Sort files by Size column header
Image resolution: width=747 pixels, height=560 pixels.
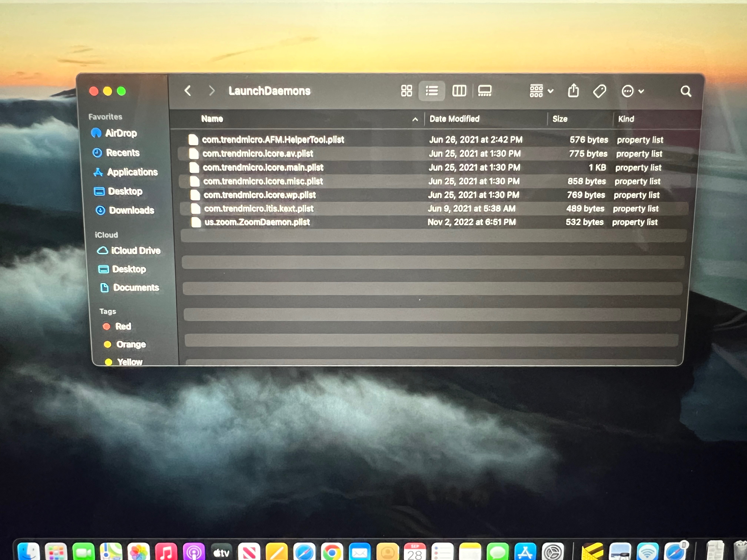(x=560, y=119)
